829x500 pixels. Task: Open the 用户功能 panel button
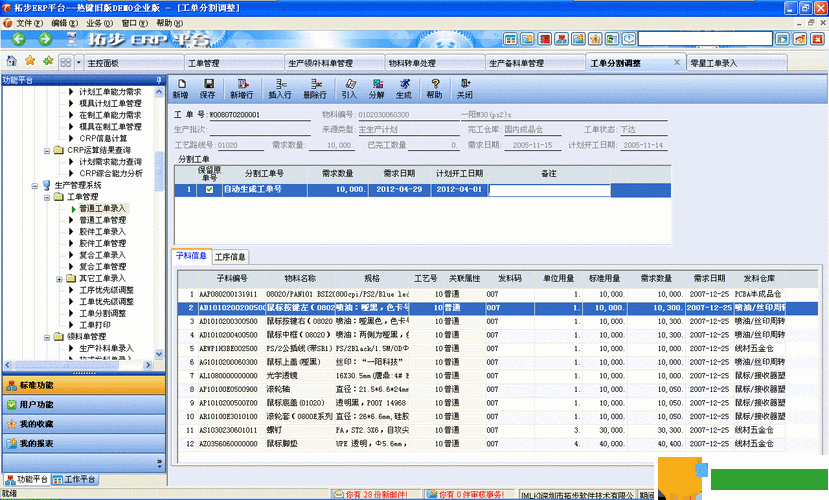tap(84, 405)
